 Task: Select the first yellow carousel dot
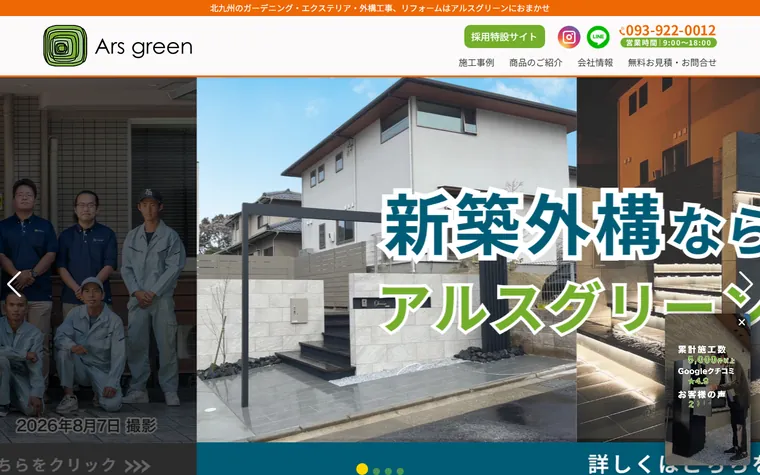[x=362, y=469]
